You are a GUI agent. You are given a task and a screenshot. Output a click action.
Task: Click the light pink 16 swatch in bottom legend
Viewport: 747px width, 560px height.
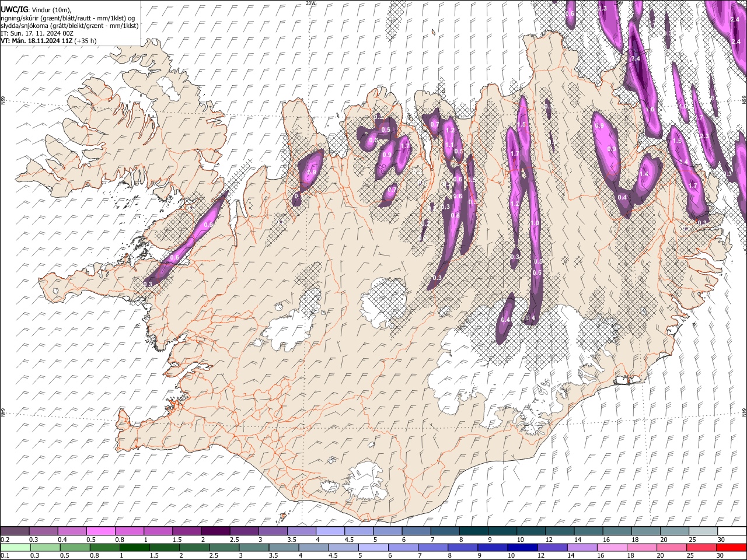[x=612, y=547]
